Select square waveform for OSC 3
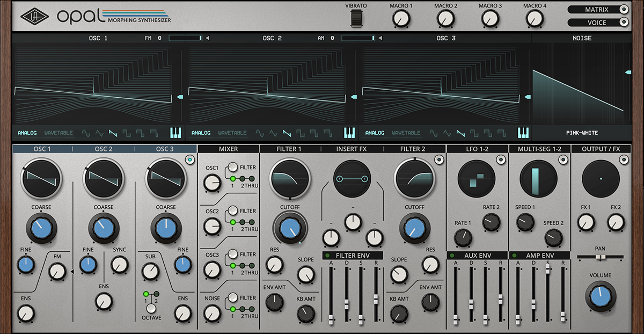Image resolution: width=644 pixels, height=334 pixels. click(x=474, y=133)
